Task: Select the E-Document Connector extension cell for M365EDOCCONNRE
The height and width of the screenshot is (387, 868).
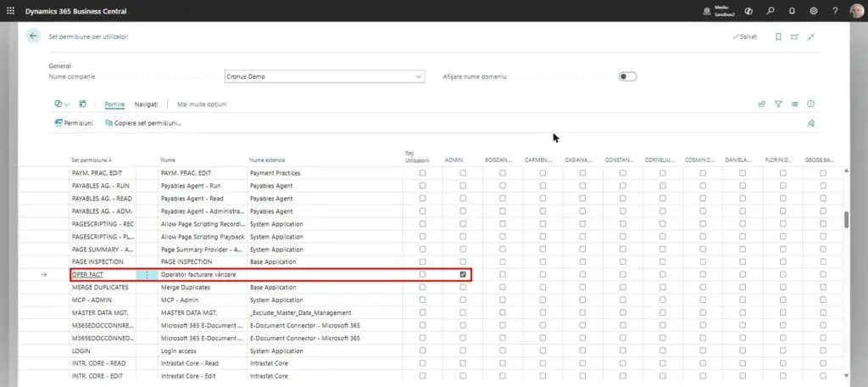Action: point(325,325)
